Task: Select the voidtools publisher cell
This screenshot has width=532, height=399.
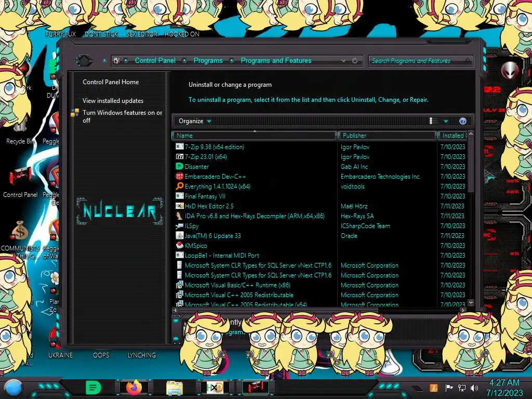Action: [x=353, y=187]
